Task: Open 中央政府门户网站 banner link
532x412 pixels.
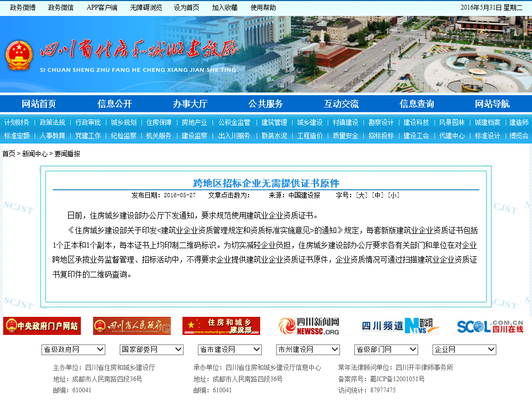Action: tap(42, 326)
